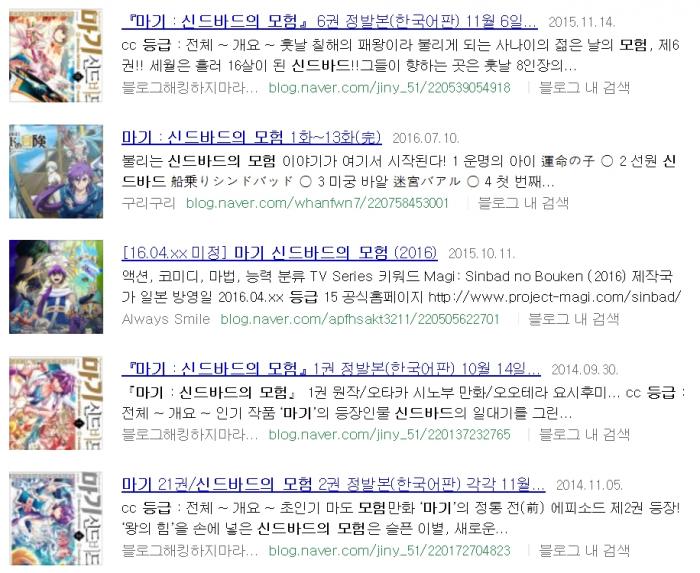This screenshot has height=573, width=700.
Task: Click 블로그 내 검색 for the 6권 post
Action: click(x=584, y=87)
